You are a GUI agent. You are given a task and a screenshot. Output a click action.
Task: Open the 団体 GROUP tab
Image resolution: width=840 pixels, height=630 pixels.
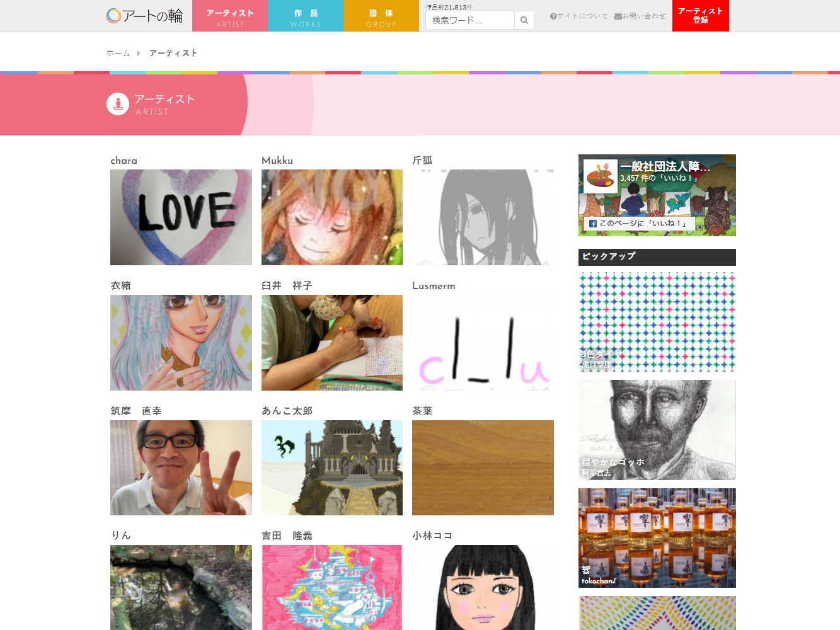click(x=381, y=16)
